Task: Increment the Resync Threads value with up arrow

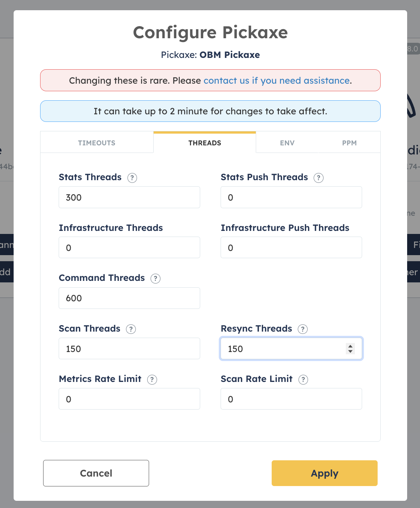Action: pos(350,346)
